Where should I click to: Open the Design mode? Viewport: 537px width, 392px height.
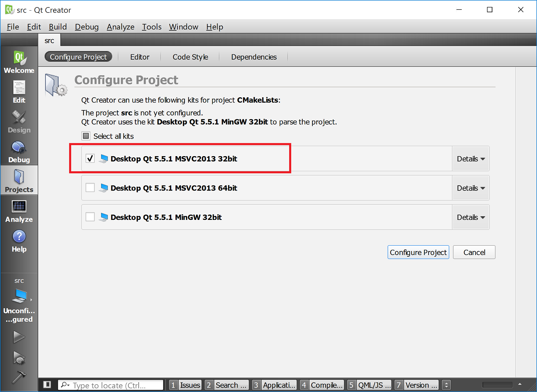pyautogui.click(x=19, y=121)
